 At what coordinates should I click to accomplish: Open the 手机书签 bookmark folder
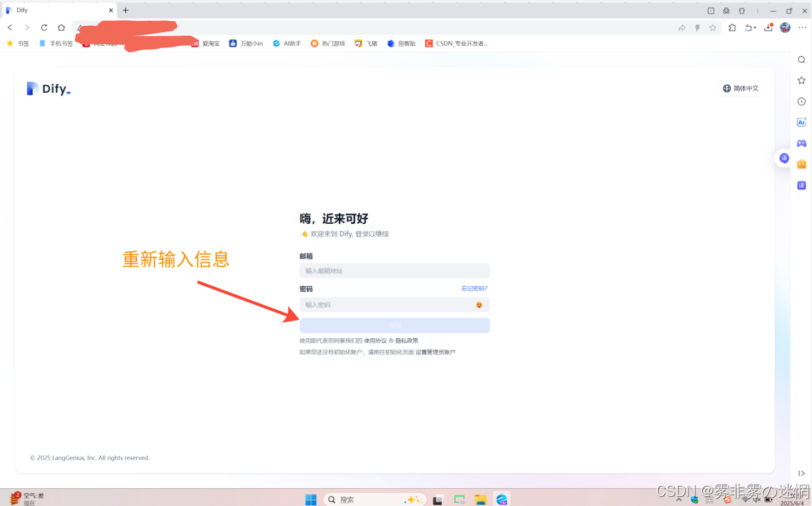click(x=56, y=44)
